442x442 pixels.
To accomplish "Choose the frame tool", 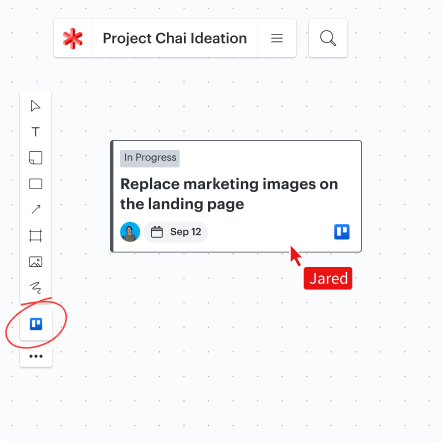I will pyautogui.click(x=35, y=236).
